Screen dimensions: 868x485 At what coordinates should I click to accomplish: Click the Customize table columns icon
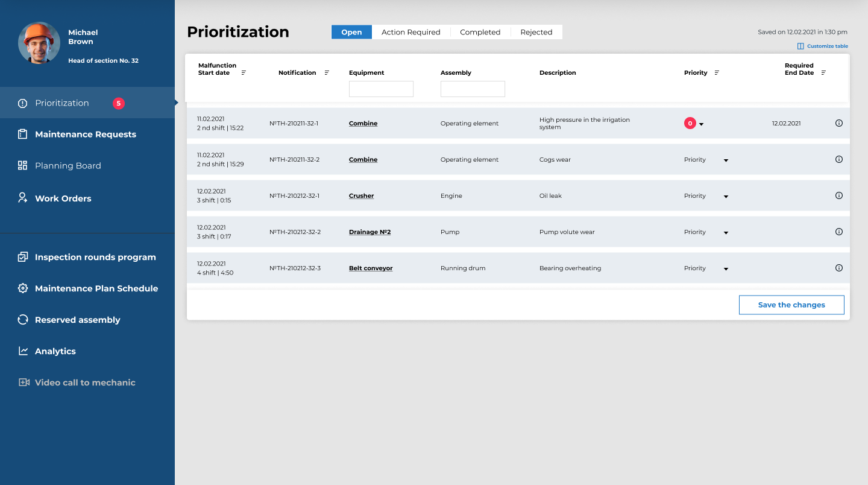800,46
